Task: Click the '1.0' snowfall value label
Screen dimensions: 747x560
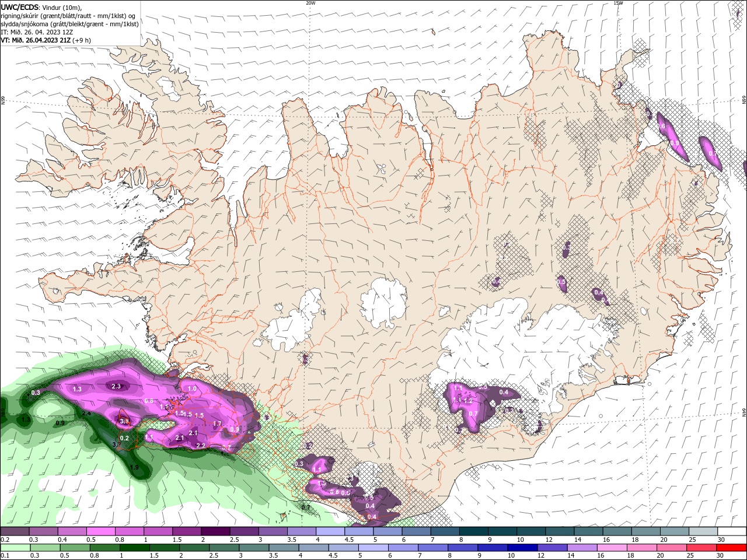Action: pyautogui.click(x=191, y=388)
